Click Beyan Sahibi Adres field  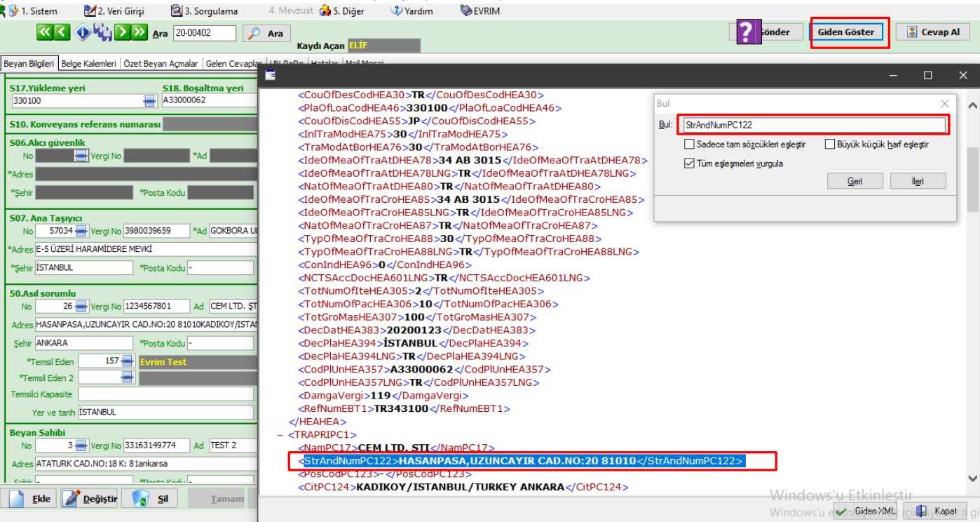pos(146,464)
